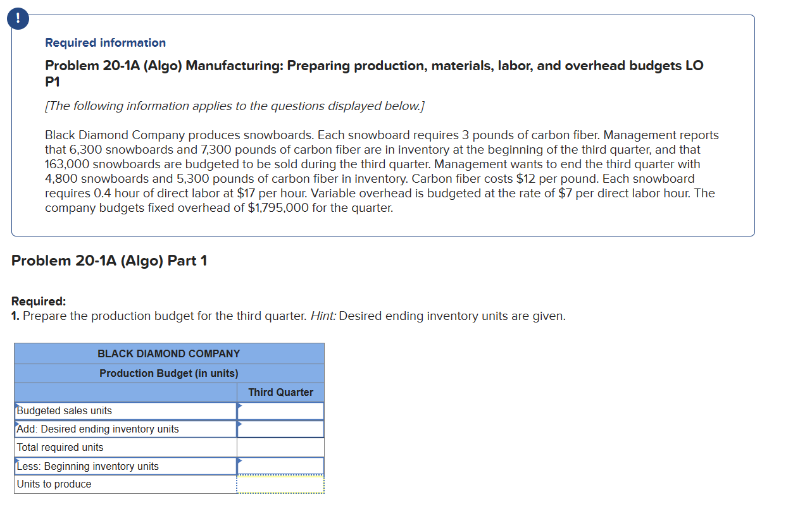
Task: Select the Units to produce dotted input cell
Action: [x=281, y=484]
